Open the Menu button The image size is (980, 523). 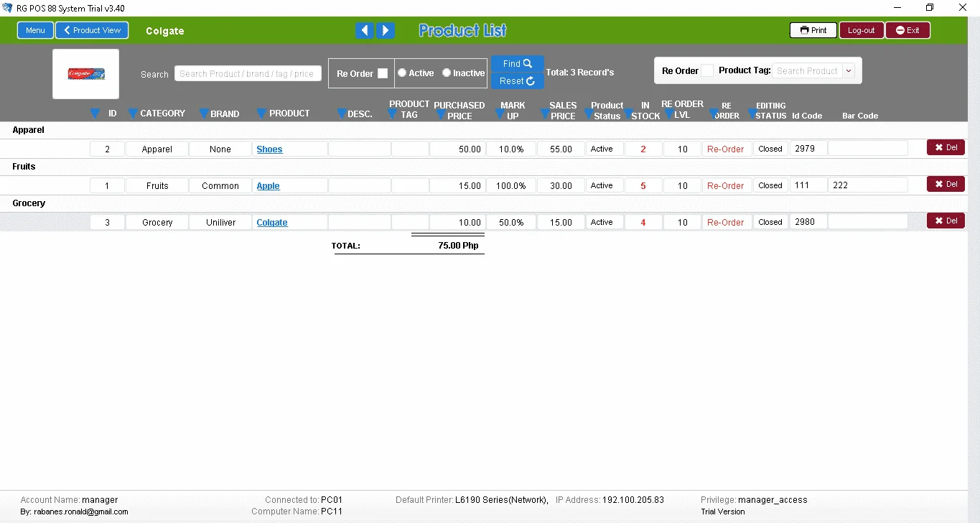(x=35, y=30)
